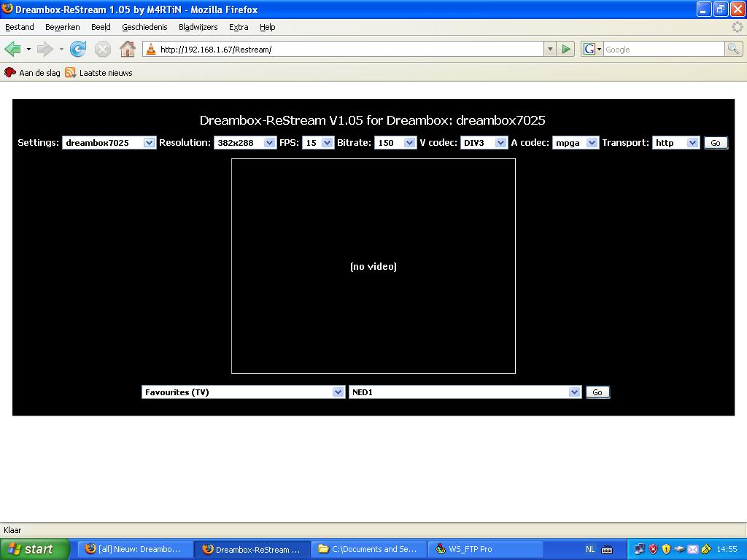Viewport: 747px width, 560px height.
Task: Open the back history dropdown arrow
Action: pos(28,49)
